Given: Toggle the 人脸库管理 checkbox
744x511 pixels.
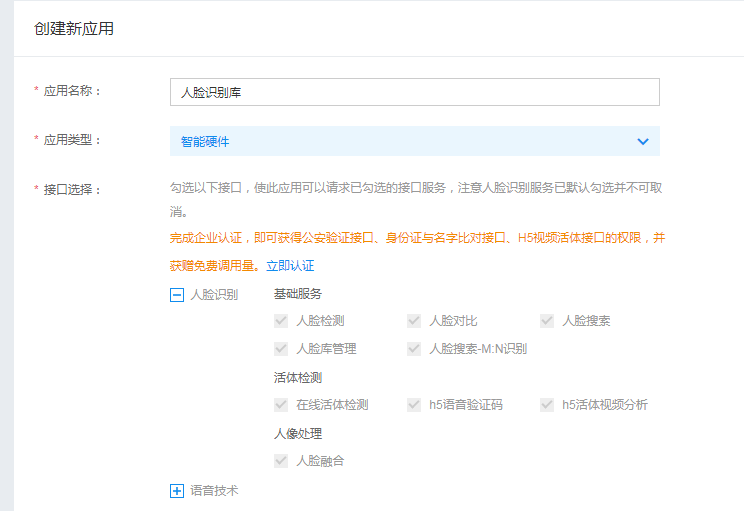Looking at the screenshot, I should [281, 349].
